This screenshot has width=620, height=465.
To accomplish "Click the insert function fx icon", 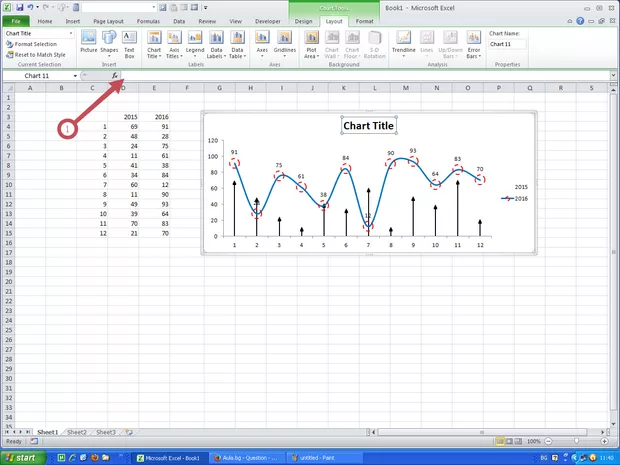I will (114, 75).
